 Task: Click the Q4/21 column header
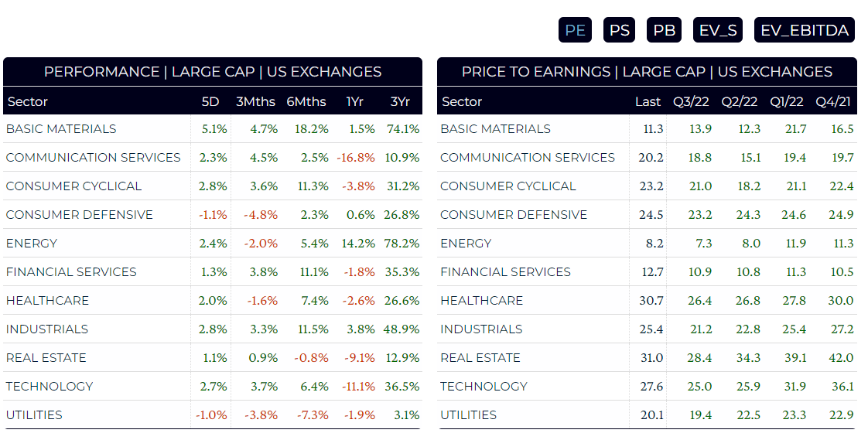click(x=833, y=102)
